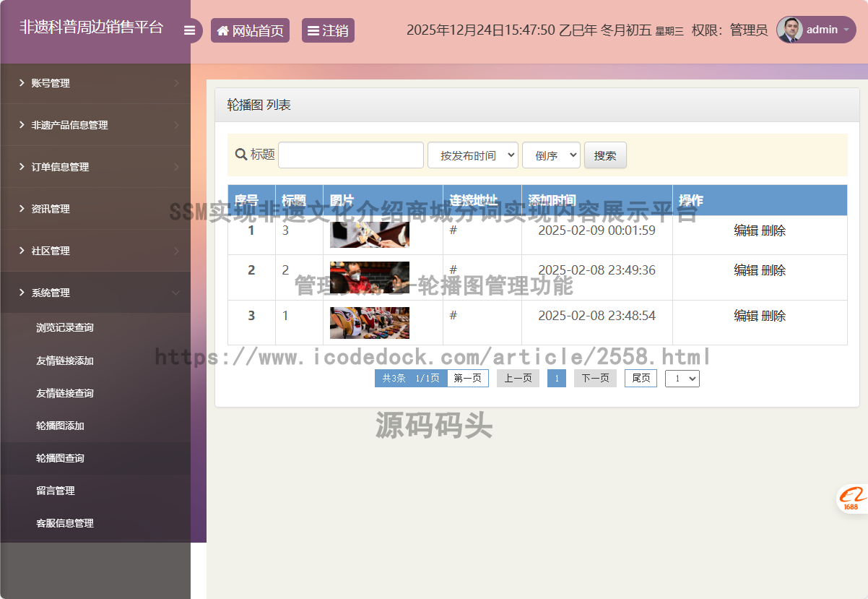Click the admin user avatar
Screen dimensions: 868x599
click(x=790, y=30)
